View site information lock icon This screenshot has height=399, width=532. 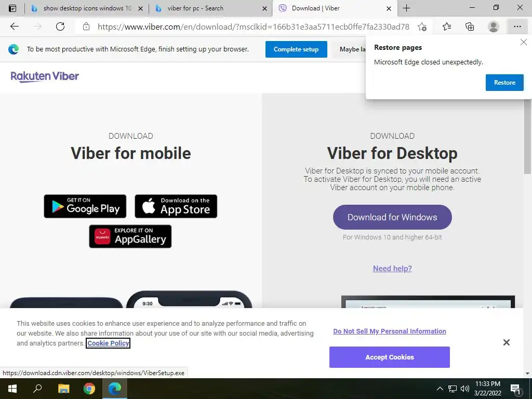click(x=86, y=26)
